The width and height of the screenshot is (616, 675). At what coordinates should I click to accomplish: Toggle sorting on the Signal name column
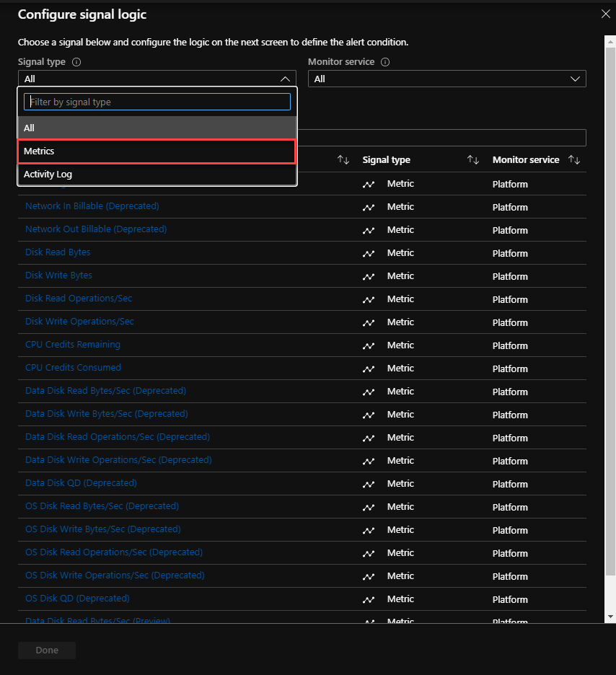tap(343, 159)
